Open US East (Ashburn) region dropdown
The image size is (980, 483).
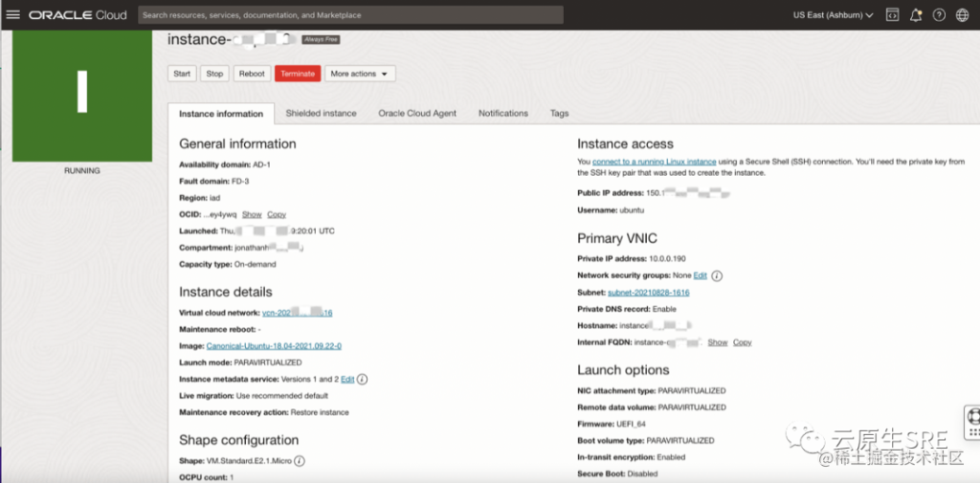834,15
